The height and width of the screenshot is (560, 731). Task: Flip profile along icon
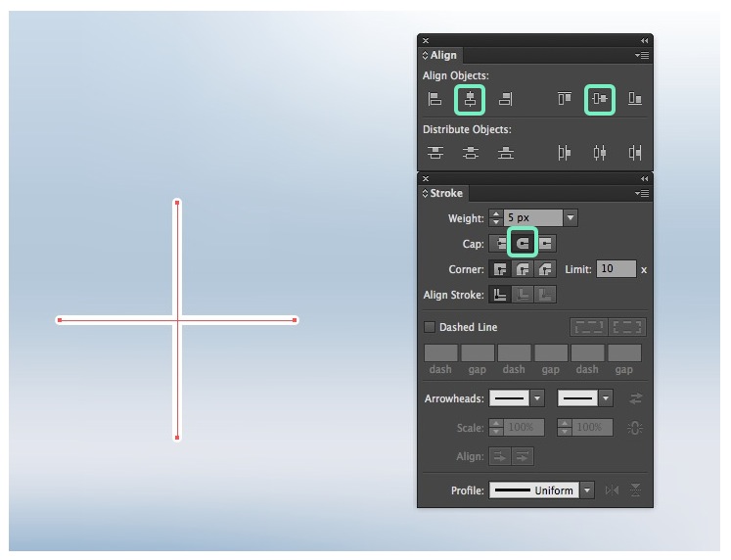(612, 490)
